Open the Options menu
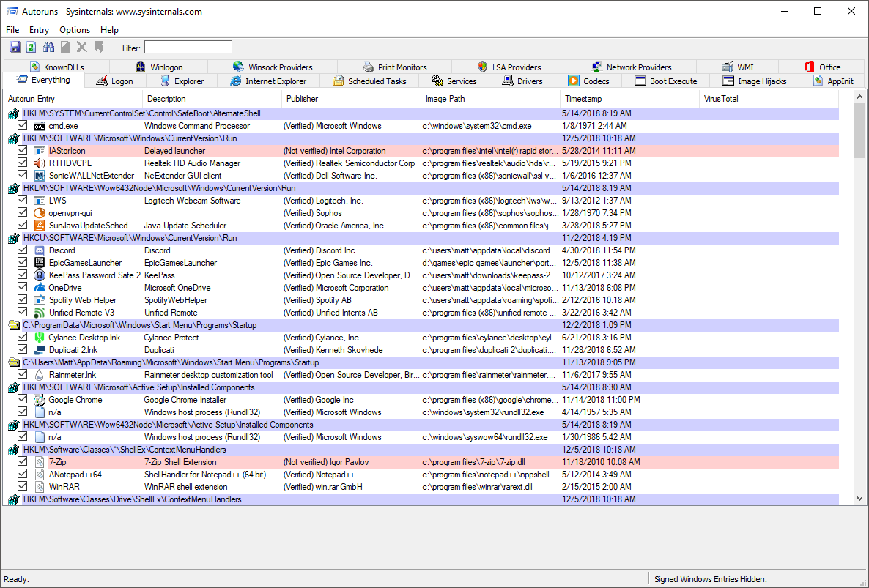The width and height of the screenshot is (869, 588). (x=74, y=30)
